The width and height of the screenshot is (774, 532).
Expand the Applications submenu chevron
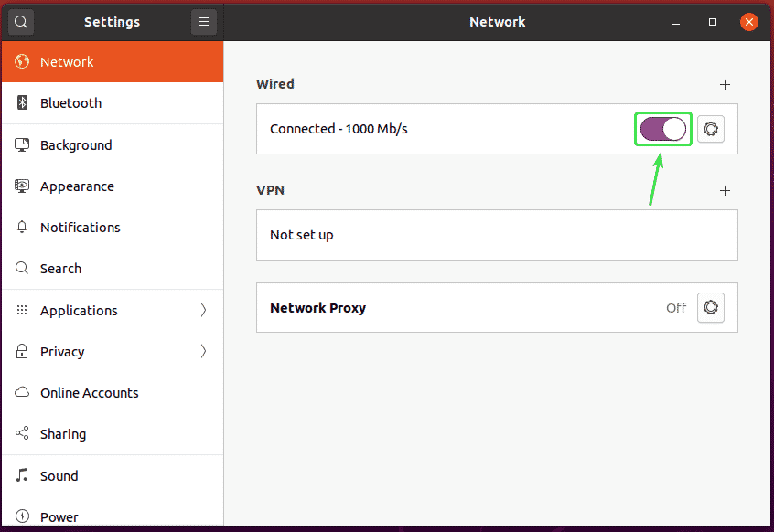coord(203,311)
